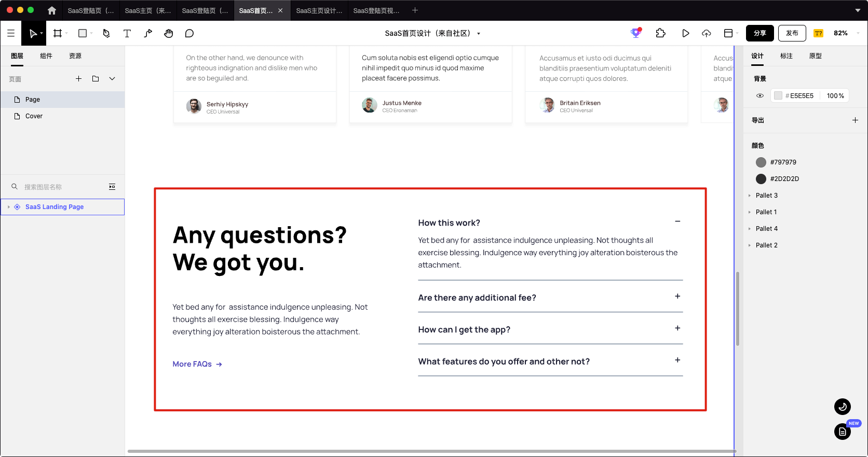Switch to the 原型 prototype tab
Screen dimensions: 868x457
[816, 56]
